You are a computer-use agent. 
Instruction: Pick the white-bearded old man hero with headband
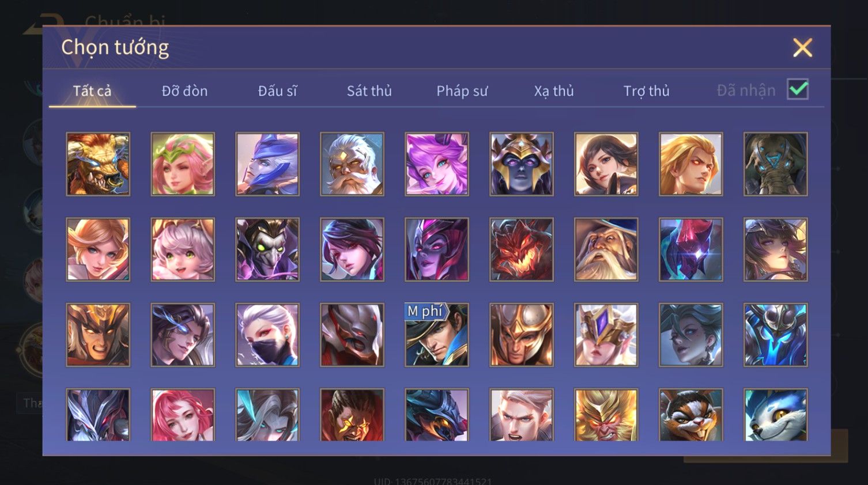coord(352,164)
